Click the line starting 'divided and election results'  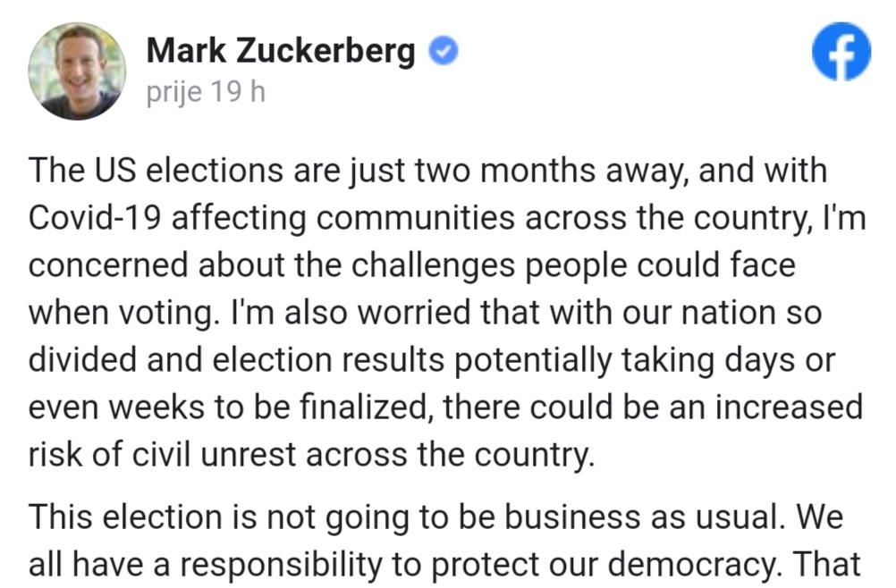click(431, 360)
